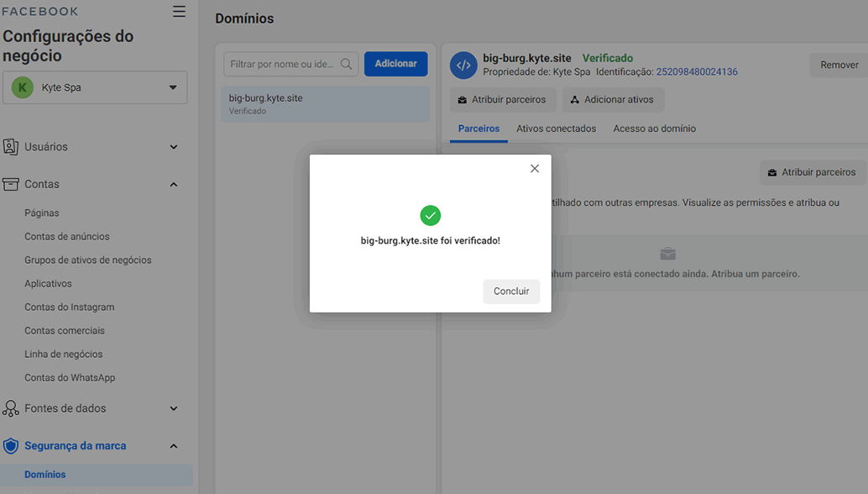This screenshot has width=868, height=494.
Task: Click the Usuários label in sidebar
Action: [46, 147]
